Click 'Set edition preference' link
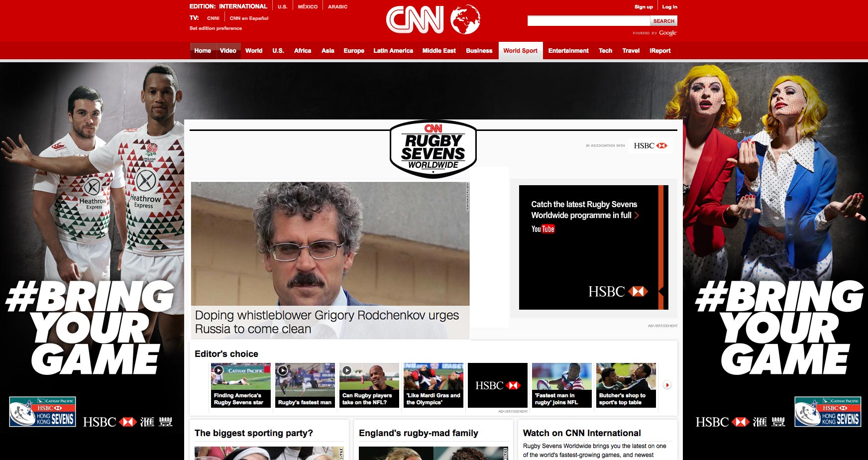868x460 pixels. click(216, 28)
